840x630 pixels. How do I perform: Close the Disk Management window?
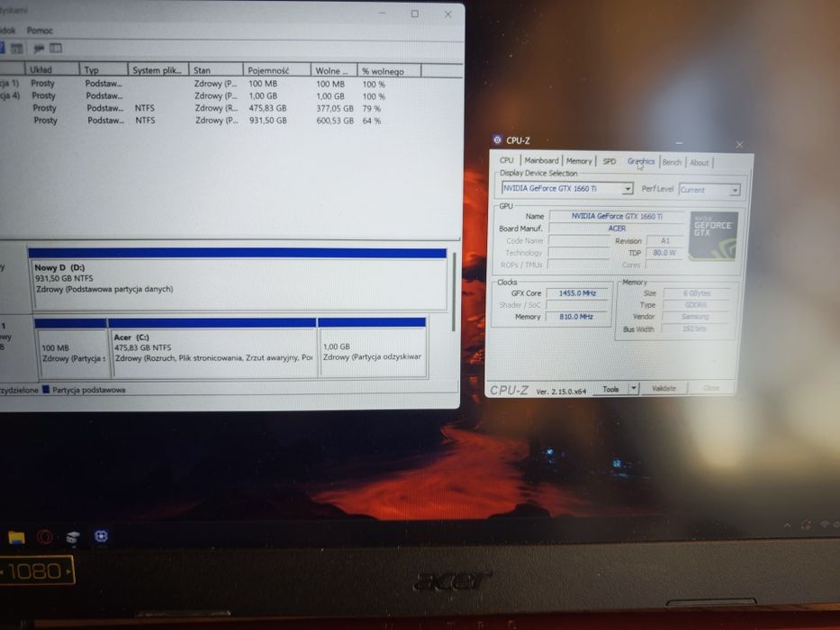pos(447,14)
